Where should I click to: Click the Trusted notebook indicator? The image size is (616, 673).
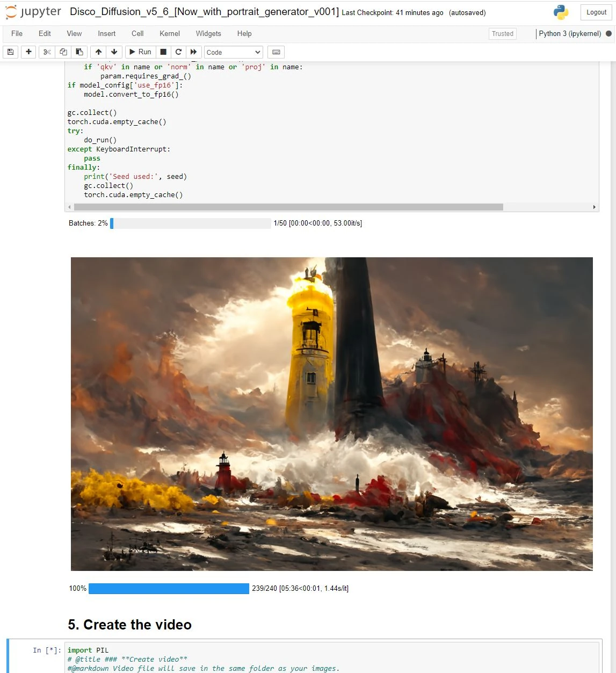503,33
